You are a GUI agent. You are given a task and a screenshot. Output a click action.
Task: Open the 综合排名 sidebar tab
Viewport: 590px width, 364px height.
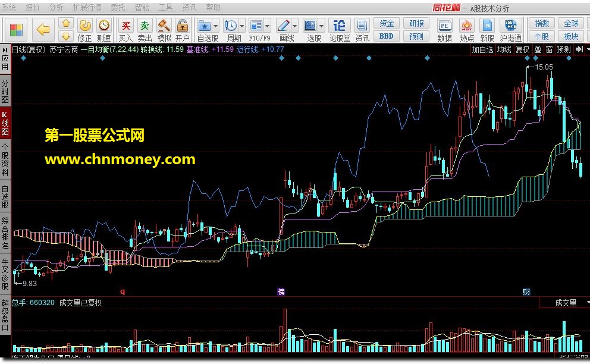point(5,233)
